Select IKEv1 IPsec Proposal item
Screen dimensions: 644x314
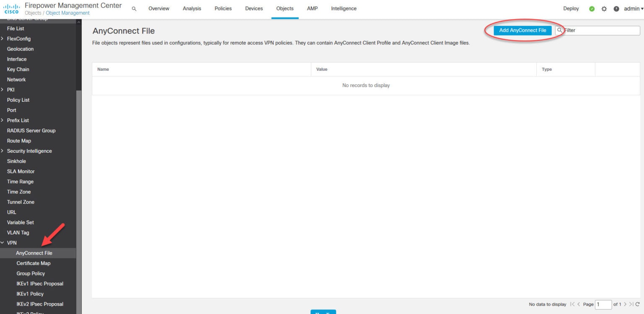click(40, 284)
